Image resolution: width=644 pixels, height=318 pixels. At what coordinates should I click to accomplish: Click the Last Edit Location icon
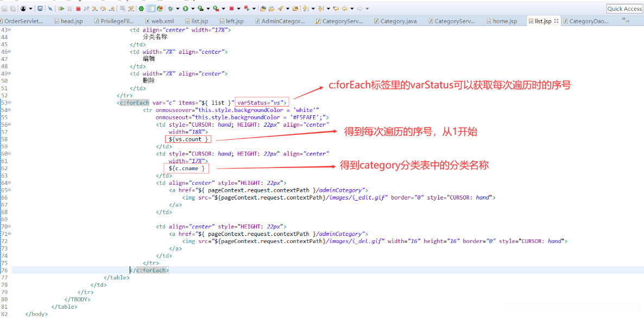tap(336, 9)
